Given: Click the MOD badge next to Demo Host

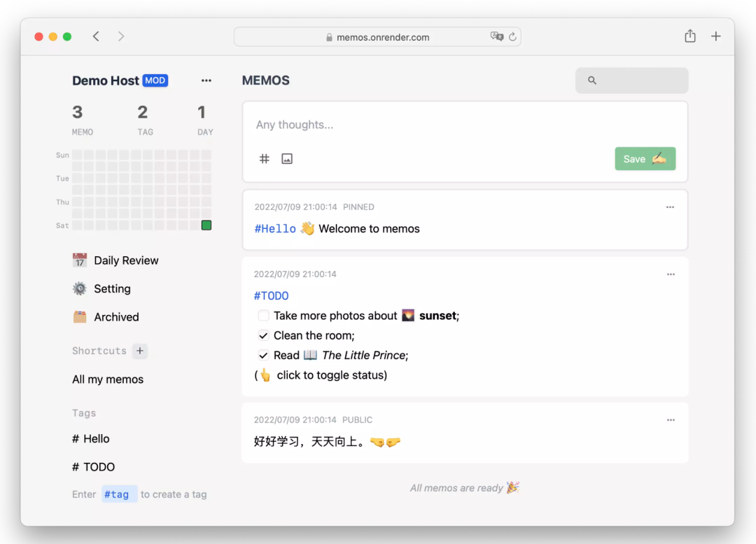Looking at the screenshot, I should click(155, 81).
